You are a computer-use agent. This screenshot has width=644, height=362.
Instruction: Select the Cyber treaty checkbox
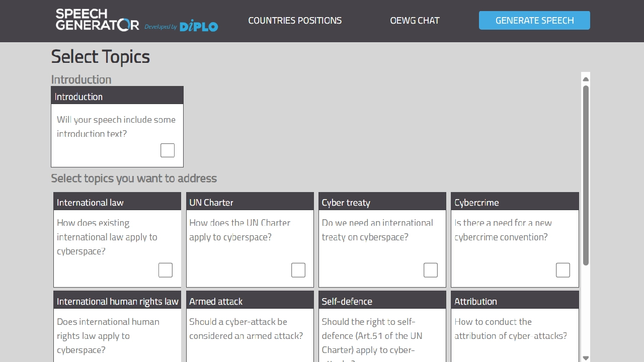(x=431, y=270)
